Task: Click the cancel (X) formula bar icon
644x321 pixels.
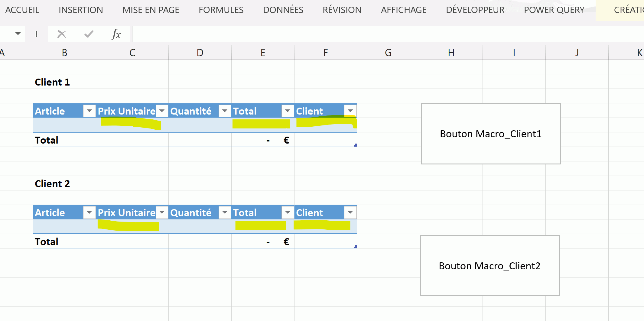Action: click(62, 34)
